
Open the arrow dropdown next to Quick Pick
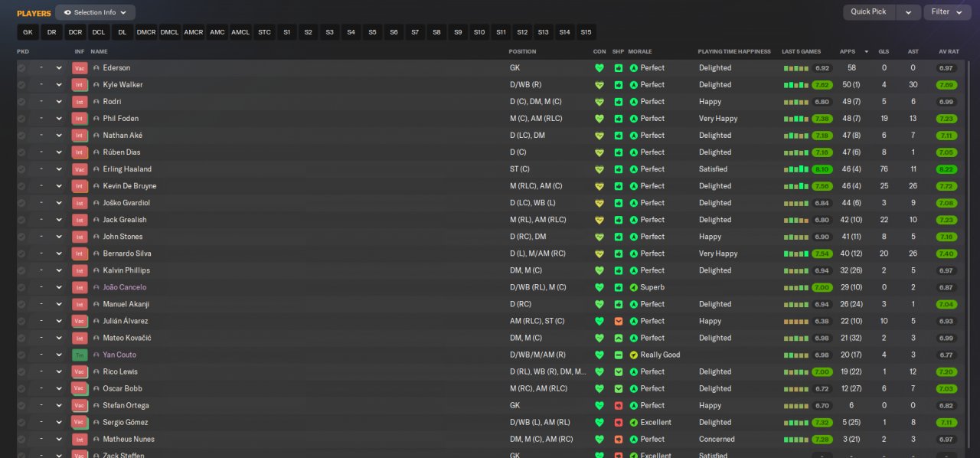(x=908, y=12)
